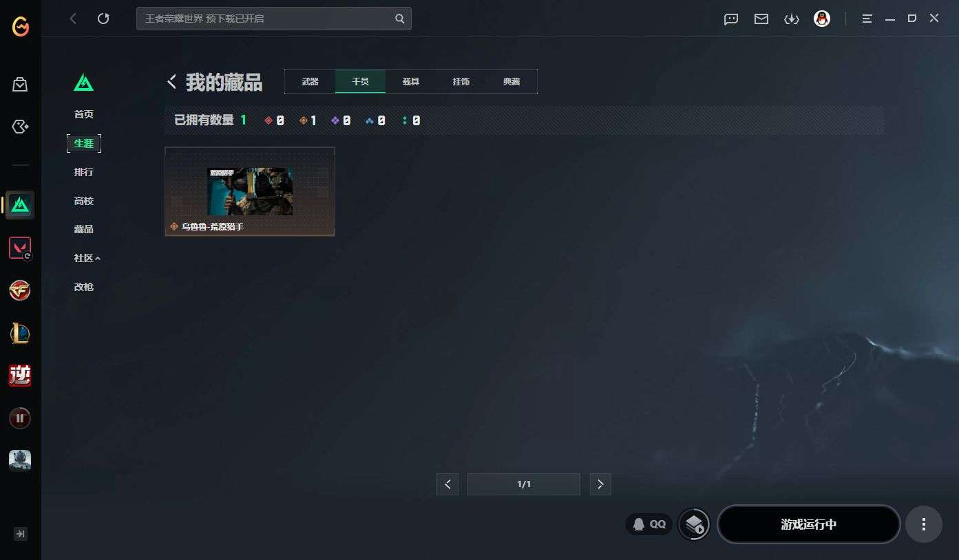Open the game library tag icon

(20, 127)
